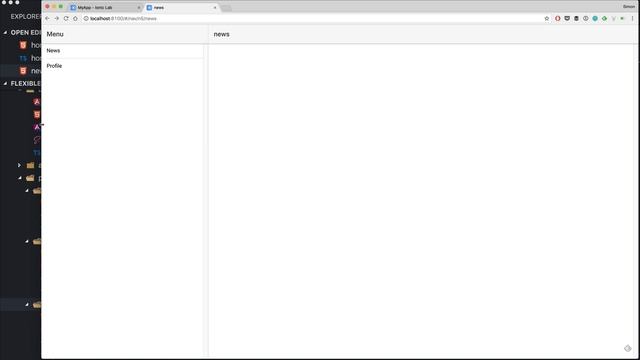Image resolution: width=640 pixels, height=360 pixels.
Task: Click the browser Home icon
Action: click(75, 18)
